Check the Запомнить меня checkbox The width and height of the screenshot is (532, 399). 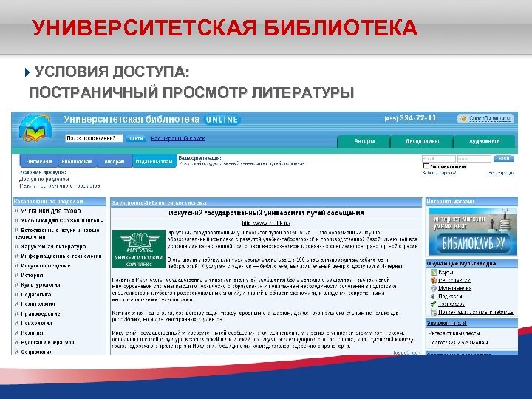(x=426, y=166)
